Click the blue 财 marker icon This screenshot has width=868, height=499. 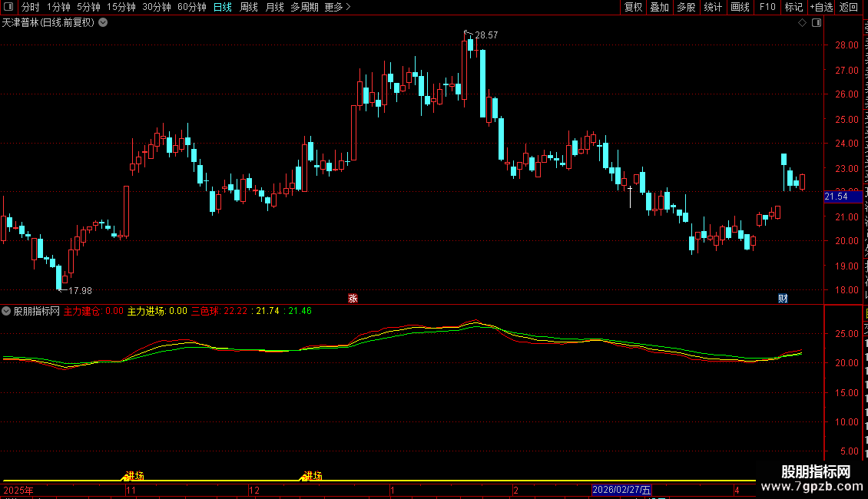coord(783,298)
